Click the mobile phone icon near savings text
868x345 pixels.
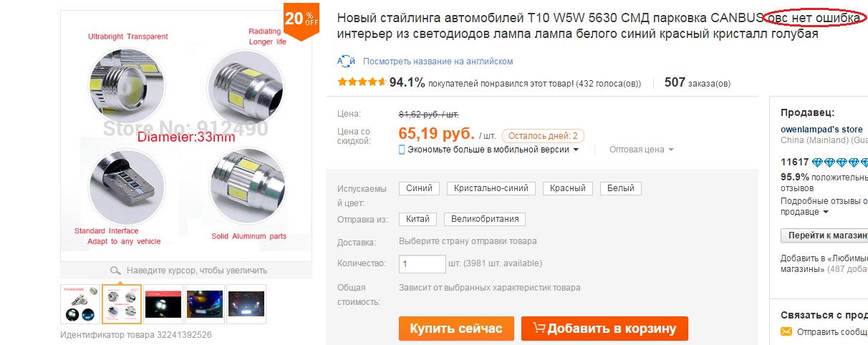pos(402,150)
